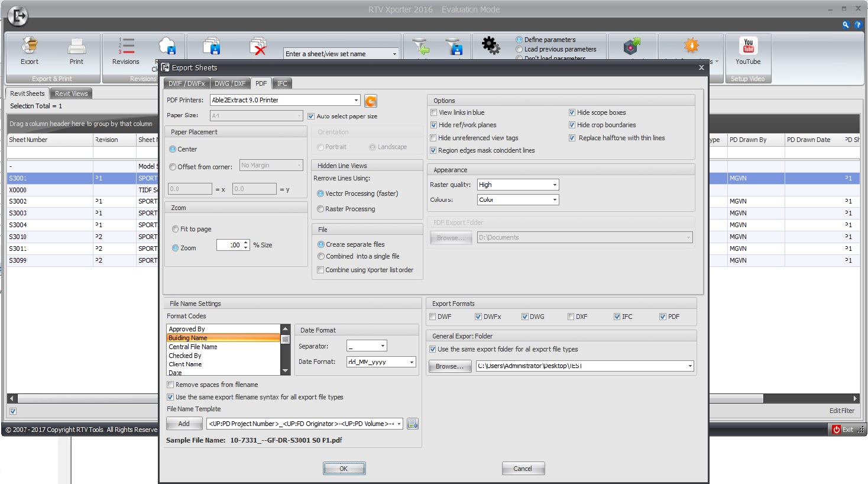Open the PDF Printers dropdown

click(x=357, y=100)
